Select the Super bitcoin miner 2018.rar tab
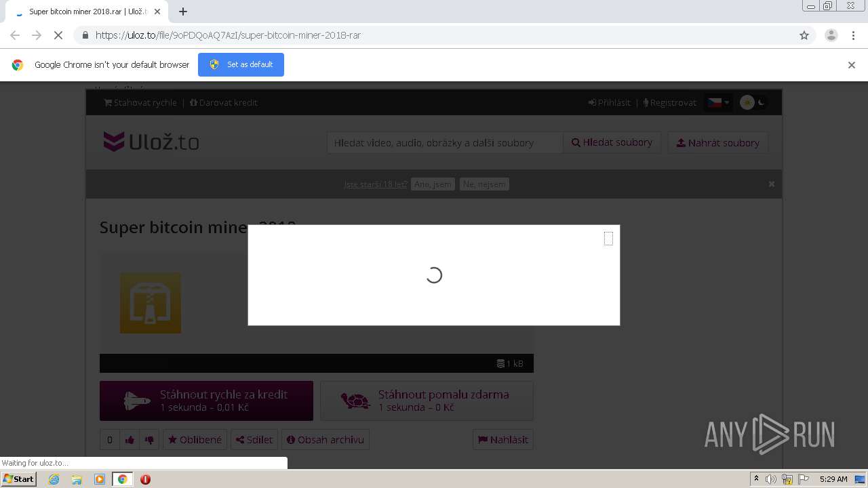This screenshot has width=868, height=488. pos(87,12)
